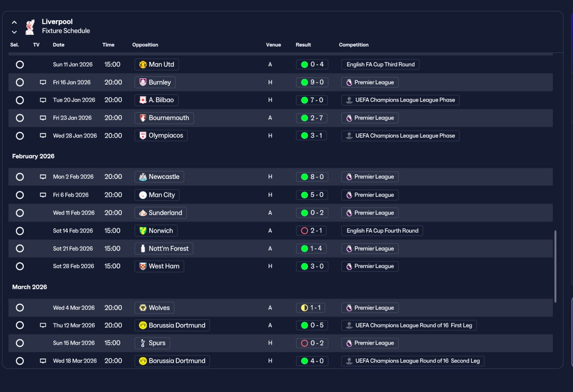Click the Champions League icon on A. Bilbao row

(350, 100)
